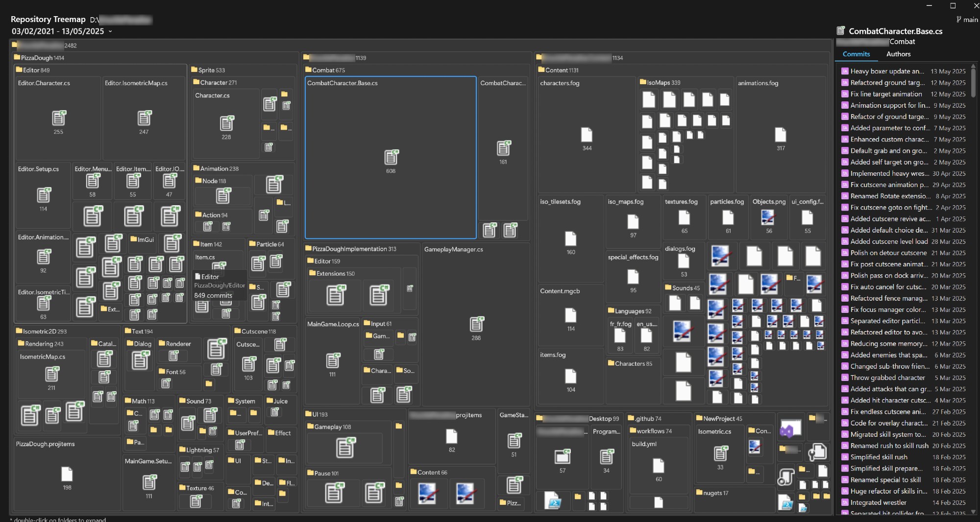
Task: Select the animations.fog file icon
Action: [780, 135]
